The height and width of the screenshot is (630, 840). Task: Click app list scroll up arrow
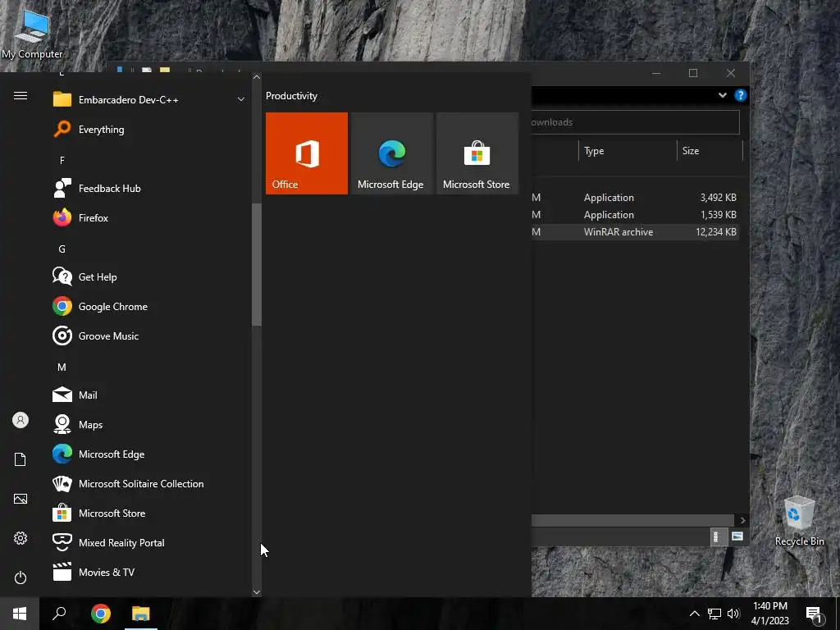point(257,77)
